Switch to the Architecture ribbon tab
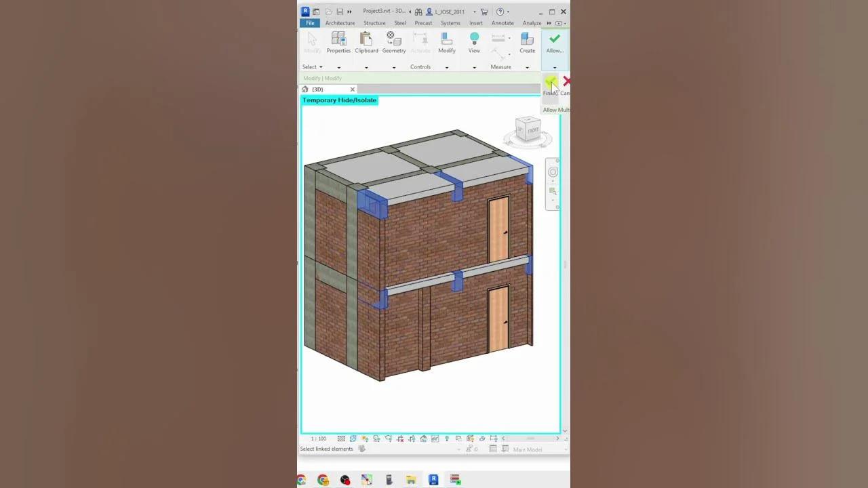The height and width of the screenshot is (488, 868). pos(340,23)
